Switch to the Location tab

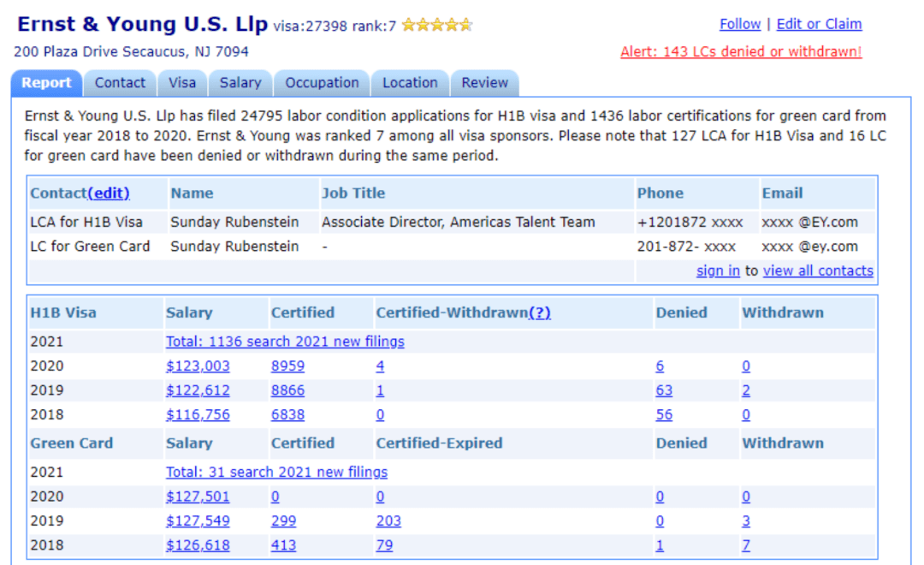(410, 82)
